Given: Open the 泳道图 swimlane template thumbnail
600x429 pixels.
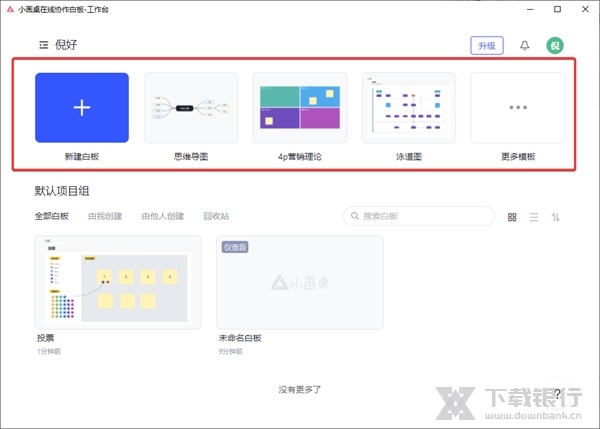Looking at the screenshot, I should (409, 108).
